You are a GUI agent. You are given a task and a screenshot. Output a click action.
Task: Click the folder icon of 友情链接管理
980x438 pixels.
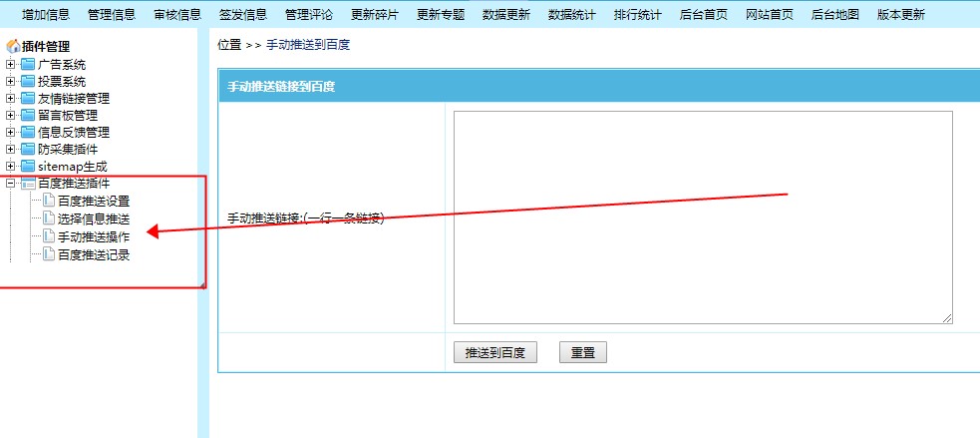(x=28, y=98)
